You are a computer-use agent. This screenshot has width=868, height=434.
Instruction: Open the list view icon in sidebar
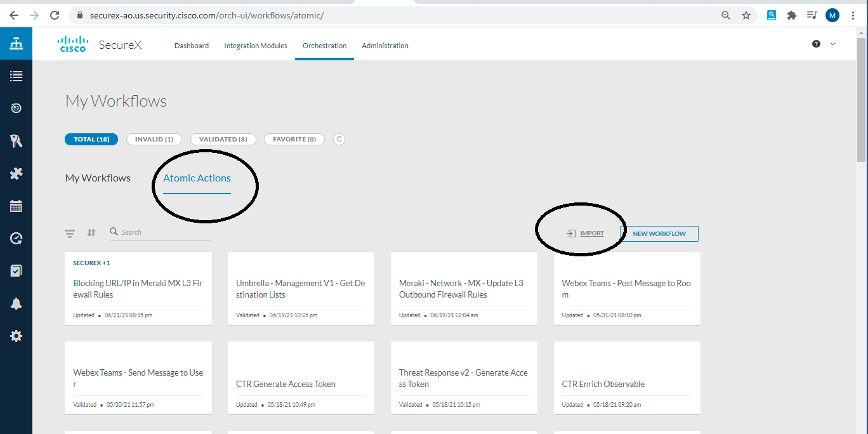(16, 76)
